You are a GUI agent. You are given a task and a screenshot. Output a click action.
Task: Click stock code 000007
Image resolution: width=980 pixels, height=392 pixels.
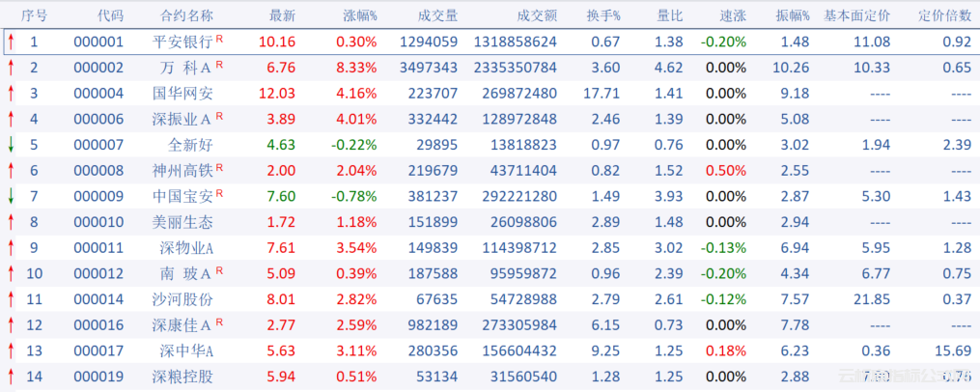(98, 145)
